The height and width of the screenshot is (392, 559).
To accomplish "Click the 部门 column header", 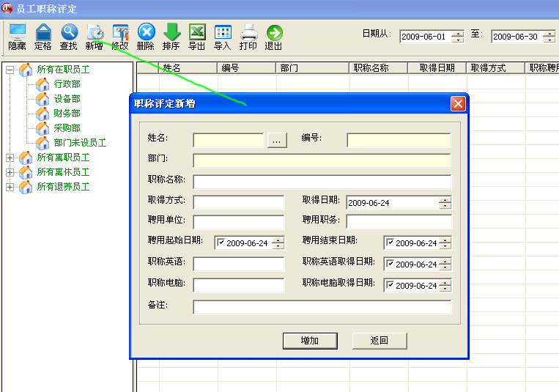I will [x=312, y=67].
